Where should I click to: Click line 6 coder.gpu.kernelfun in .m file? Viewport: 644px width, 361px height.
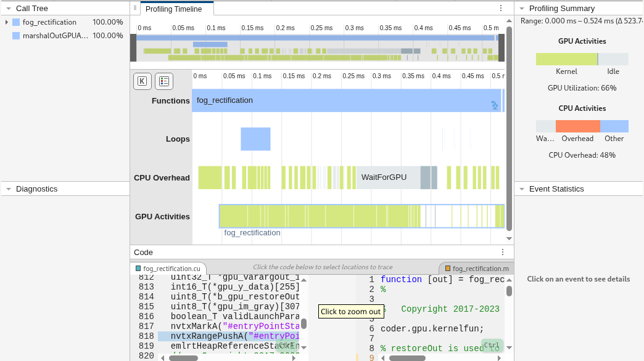(432, 328)
